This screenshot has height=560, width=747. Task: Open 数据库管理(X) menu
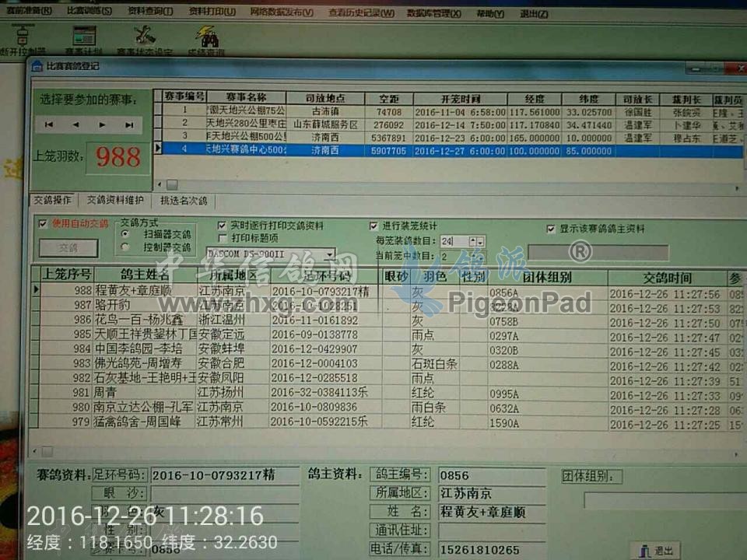click(x=434, y=13)
